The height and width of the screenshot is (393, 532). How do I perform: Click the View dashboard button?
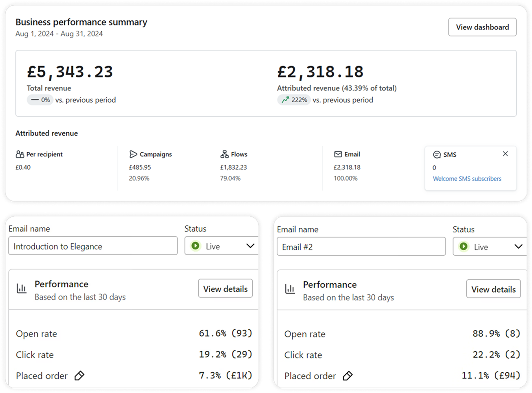click(482, 27)
